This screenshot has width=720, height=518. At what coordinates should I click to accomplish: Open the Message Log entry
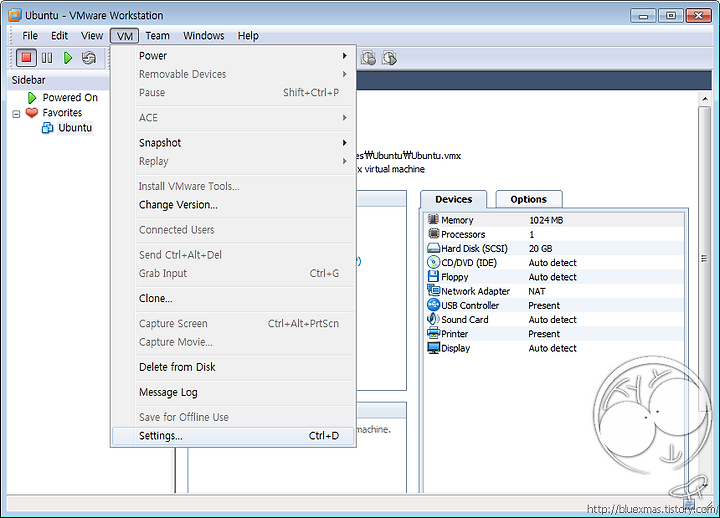[x=233, y=392]
